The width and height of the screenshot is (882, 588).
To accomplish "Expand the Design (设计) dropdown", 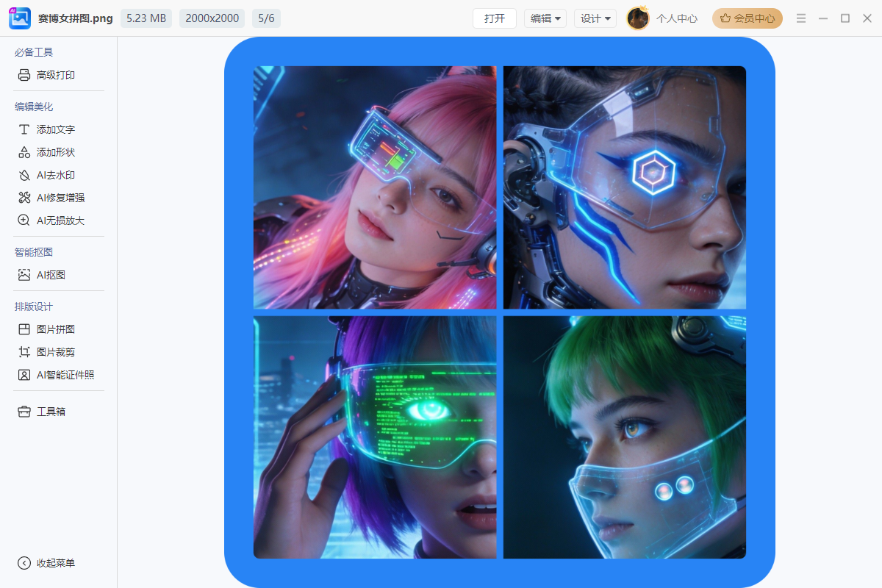I will click(595, 18).
